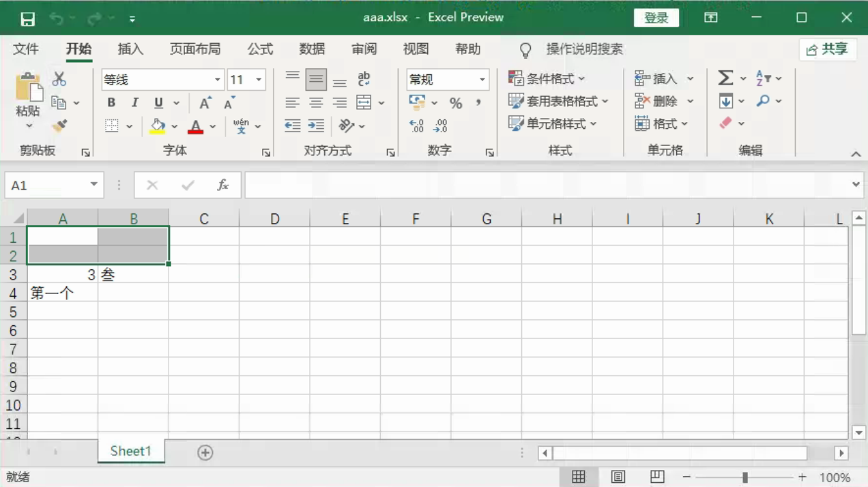Viewport: 868px width, 487px height.
Task: Open the number format dropdown showing 常规
Action: pyautogui.click(x=482, y=80)
